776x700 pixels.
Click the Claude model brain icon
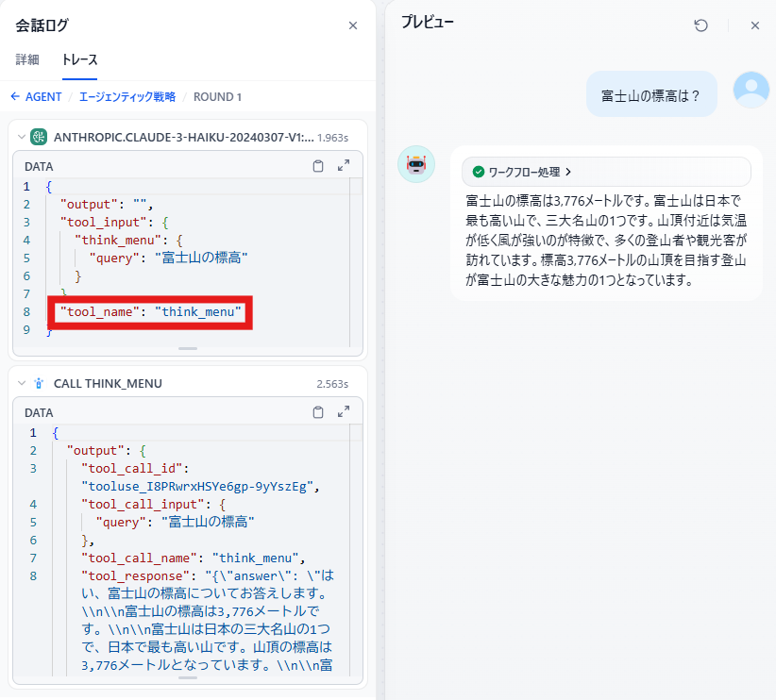(x=39, y=137)
